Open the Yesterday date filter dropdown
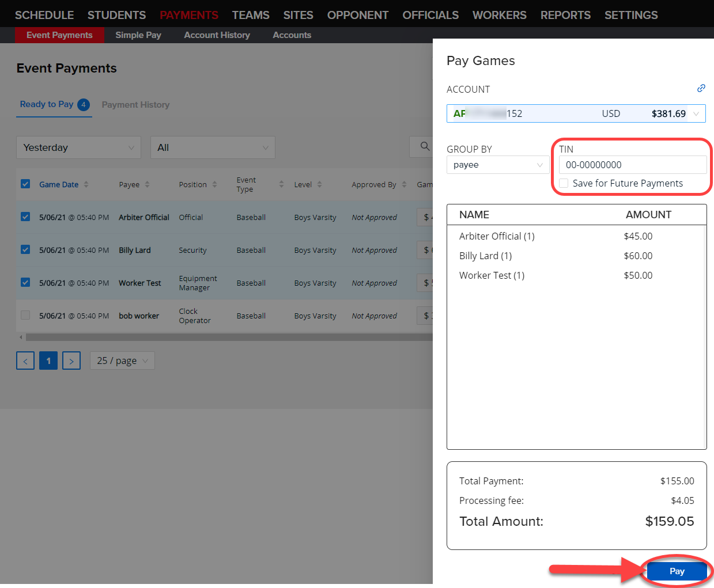 pos(78,147)
